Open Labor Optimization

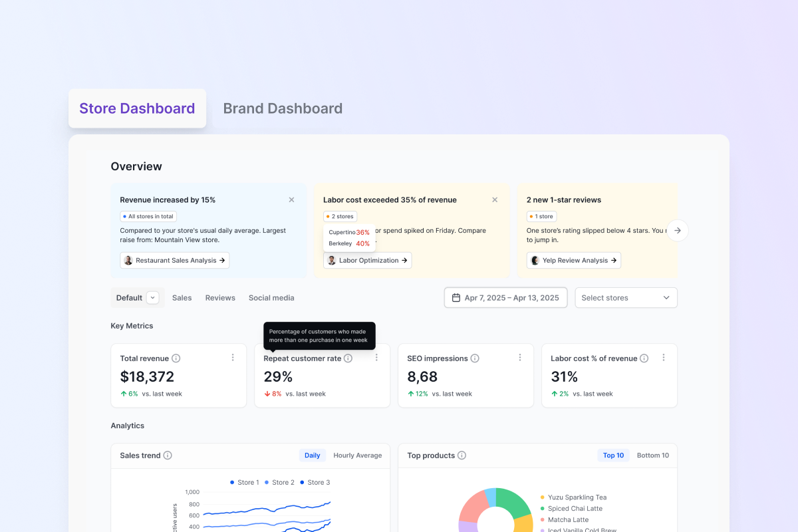368,261
